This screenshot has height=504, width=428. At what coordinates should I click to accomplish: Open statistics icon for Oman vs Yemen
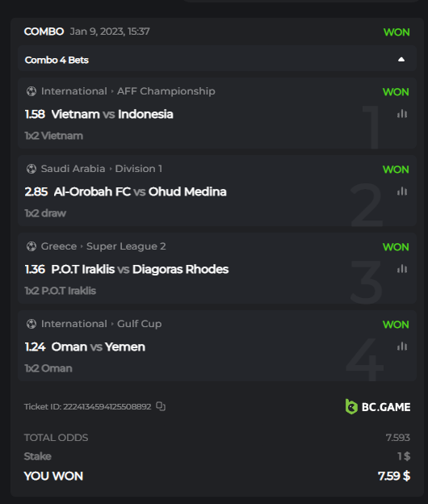pos(402,346)
